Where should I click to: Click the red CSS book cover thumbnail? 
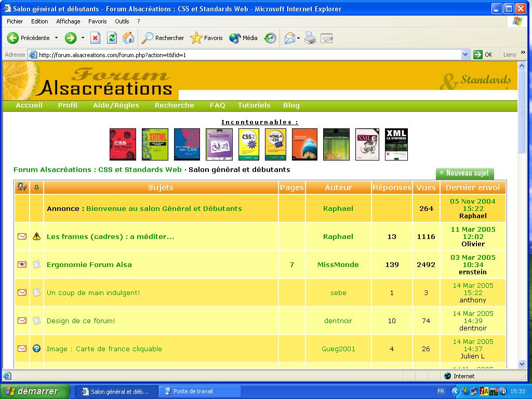(x=123, y=144)
